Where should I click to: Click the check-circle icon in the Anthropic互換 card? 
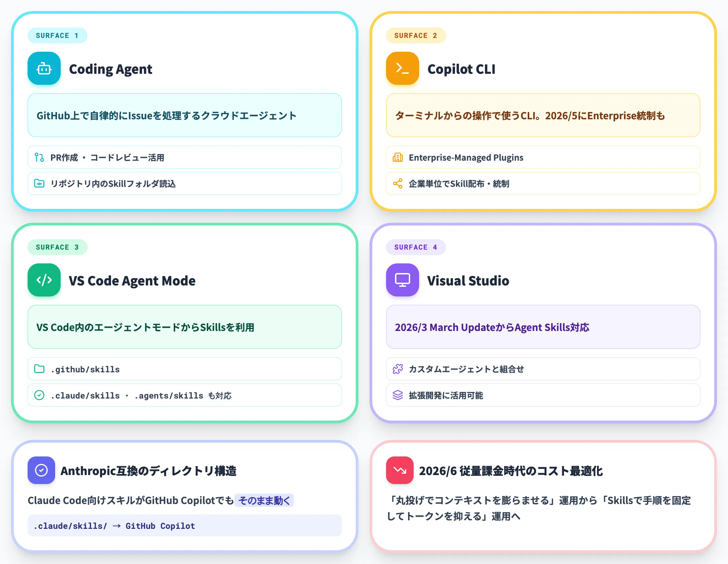(x=41, y=470)
